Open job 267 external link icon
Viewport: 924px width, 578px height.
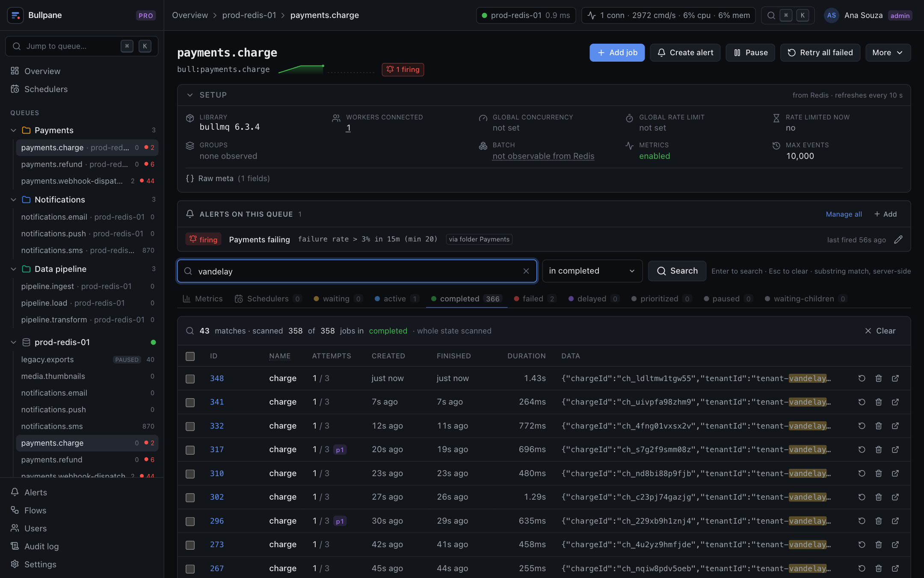pyautogui.click(x=895, y=569)
